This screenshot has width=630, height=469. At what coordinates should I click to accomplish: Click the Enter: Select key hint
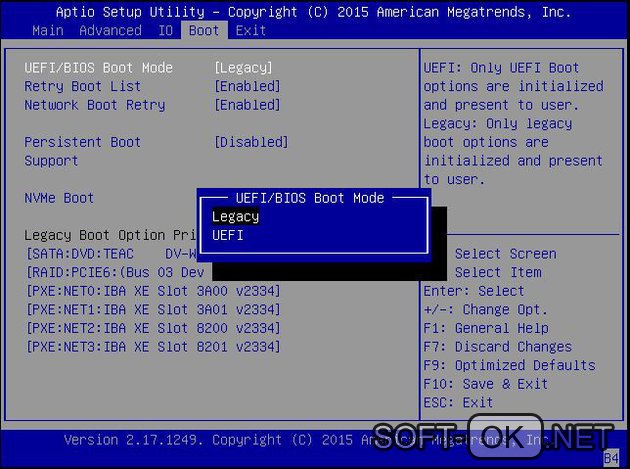[474, 291]
